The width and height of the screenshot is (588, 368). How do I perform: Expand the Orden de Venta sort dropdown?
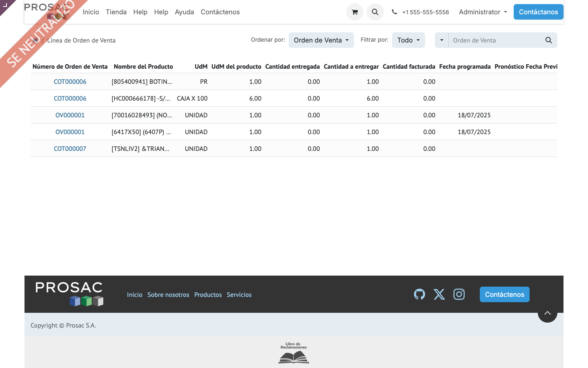(x=321, y=40)
